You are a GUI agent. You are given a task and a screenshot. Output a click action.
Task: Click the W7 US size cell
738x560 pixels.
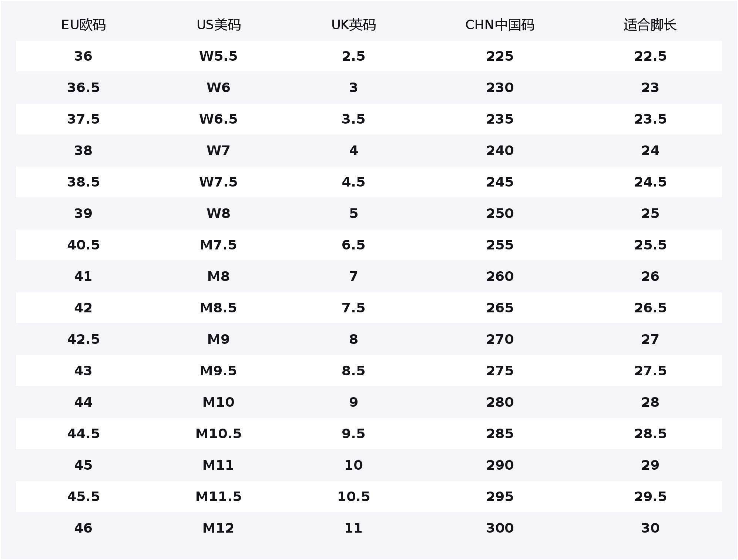(x=218, y=151)
